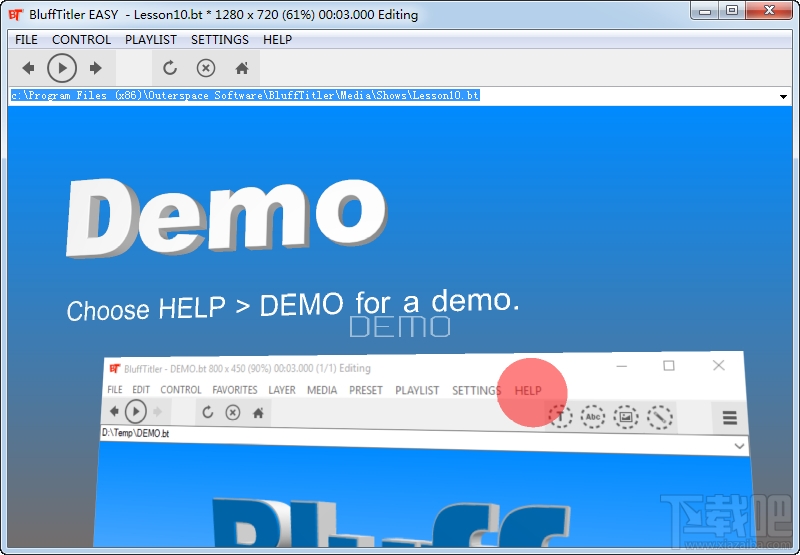Click the BluffTitler BT logo in title bar
Screen dimensions: 800x555
[x=16, y=14]
